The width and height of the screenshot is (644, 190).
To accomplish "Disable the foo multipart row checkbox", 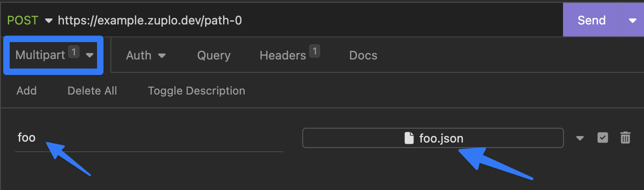I will coord(603,138).
